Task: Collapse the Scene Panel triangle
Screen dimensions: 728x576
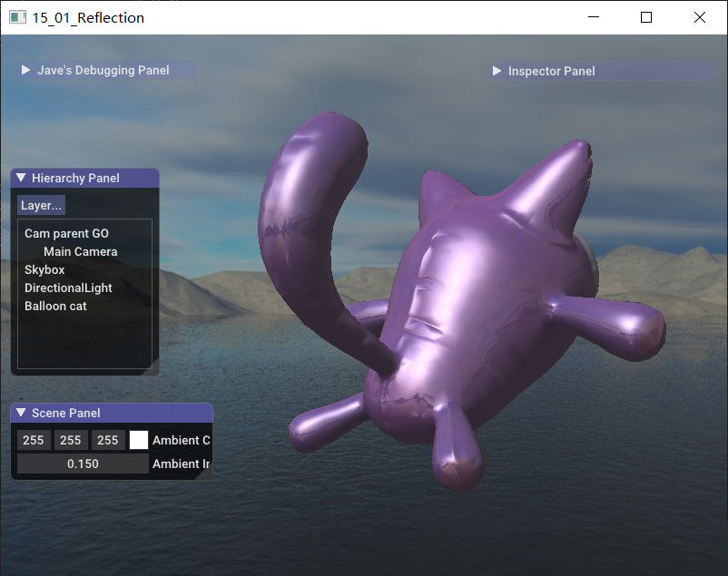Action: click(21, 413)
